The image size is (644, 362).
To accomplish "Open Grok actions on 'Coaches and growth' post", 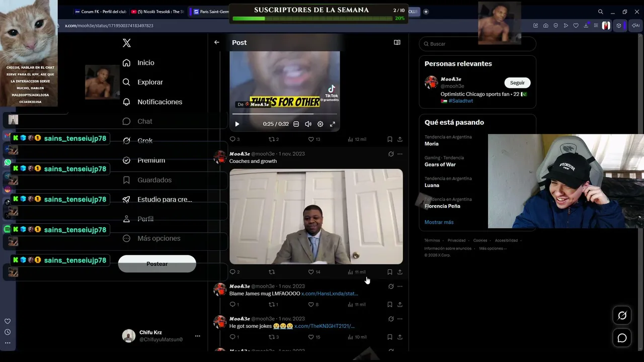I will 391,154.
